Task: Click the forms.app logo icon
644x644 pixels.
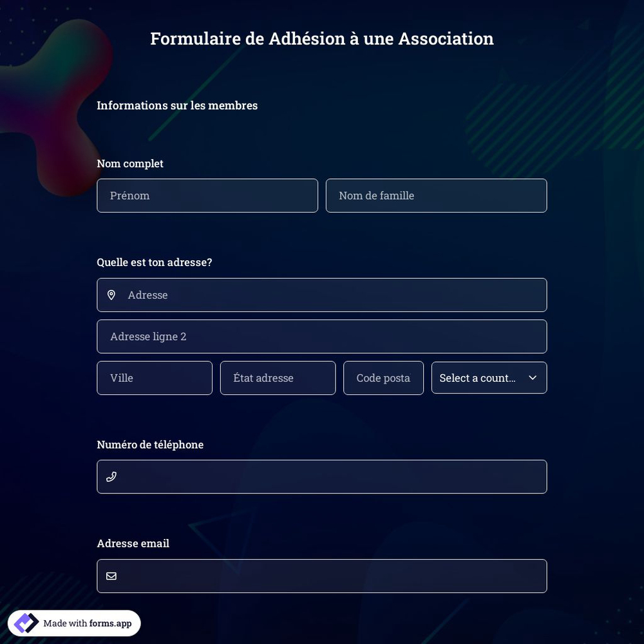Action: click(x=24, y=623)
